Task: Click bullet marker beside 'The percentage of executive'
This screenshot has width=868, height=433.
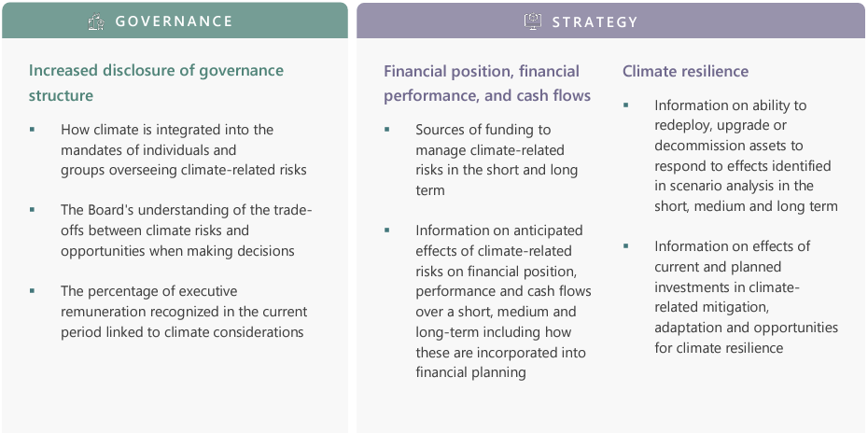Action: (x=32, y=291)
